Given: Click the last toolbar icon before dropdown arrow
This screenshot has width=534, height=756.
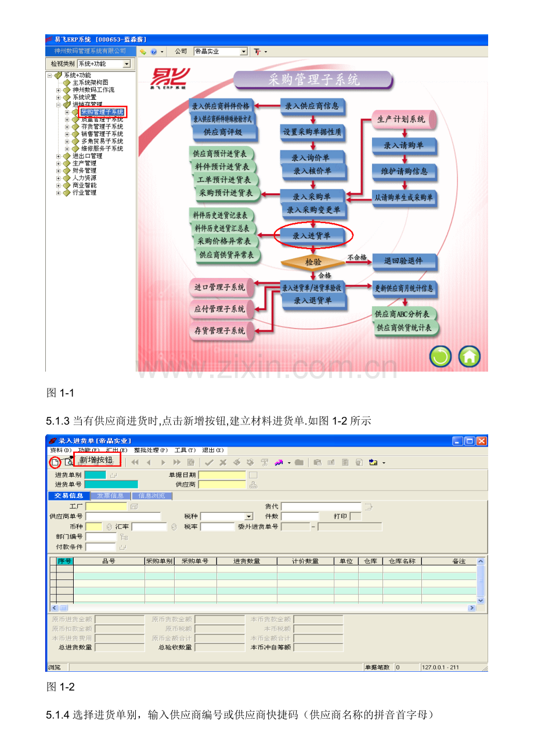Looking at the screenshot, I should point(373,463).
